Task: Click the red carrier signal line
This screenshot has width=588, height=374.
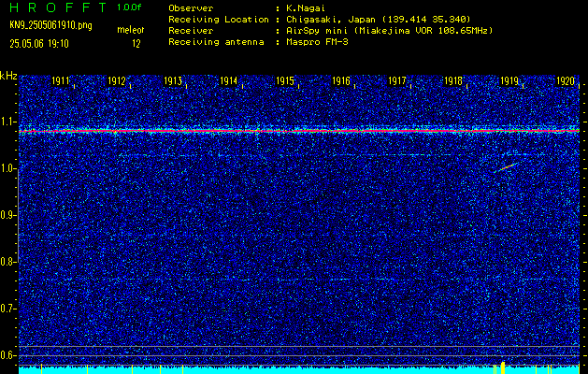Action: 299,131
